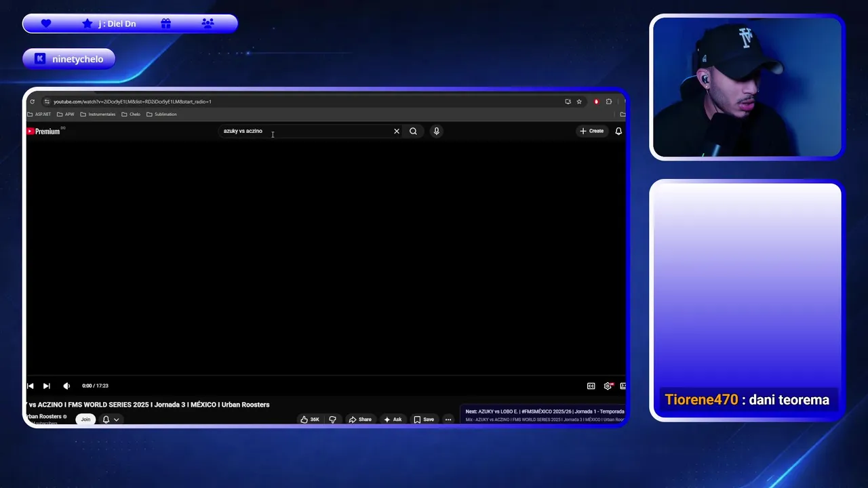Screen dimensions: 868x488
Task: Open the subscription notification bell dropdown
Action: click(x=111, y=420)
